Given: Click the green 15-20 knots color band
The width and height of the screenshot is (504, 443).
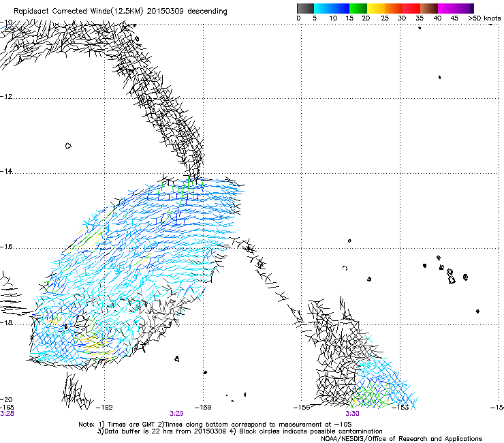Looking at the screenshot, I should (358, 8).
